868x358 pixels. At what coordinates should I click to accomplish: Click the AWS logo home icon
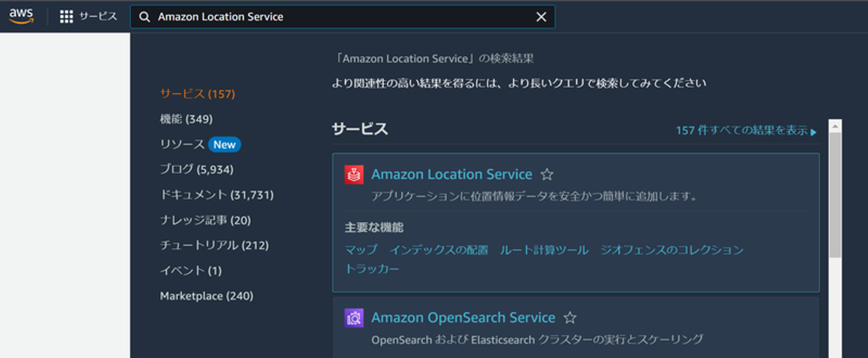pos(22,16)
